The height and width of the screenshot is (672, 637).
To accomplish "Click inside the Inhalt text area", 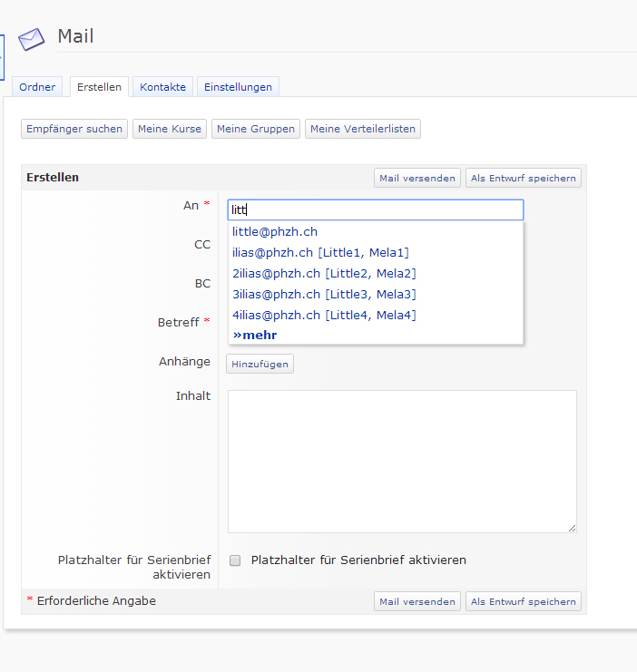I will (401, 461).
